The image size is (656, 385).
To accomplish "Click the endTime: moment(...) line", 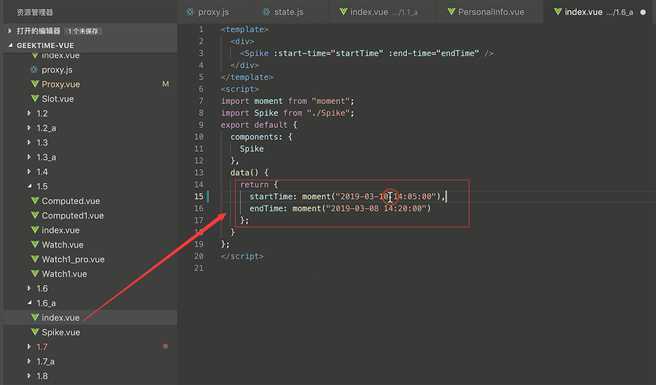I will [x=340, y=208].
